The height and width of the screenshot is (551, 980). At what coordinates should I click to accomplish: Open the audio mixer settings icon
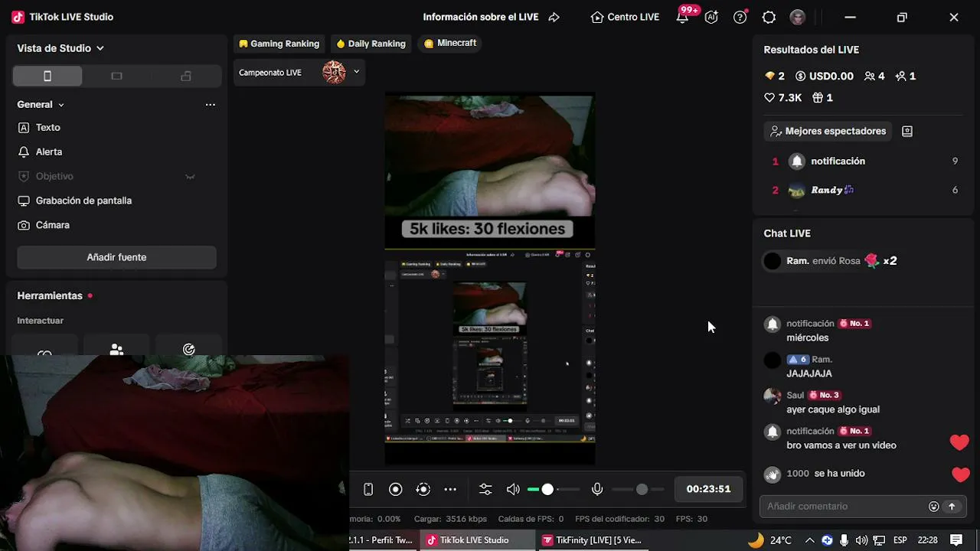pyautogui.click(x=485, y=490)
